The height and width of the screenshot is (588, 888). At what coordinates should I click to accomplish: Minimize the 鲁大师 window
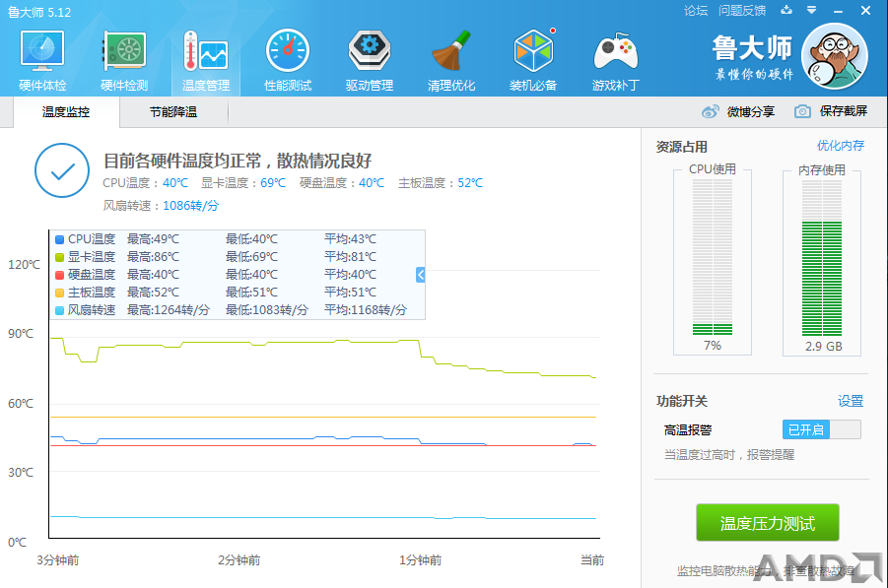(838, 11)
